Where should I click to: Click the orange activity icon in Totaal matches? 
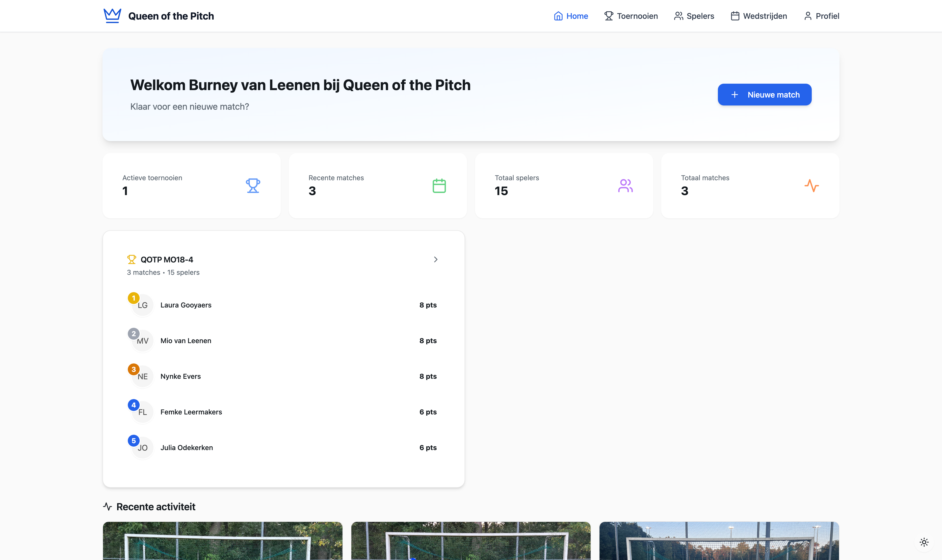(811, 186)
